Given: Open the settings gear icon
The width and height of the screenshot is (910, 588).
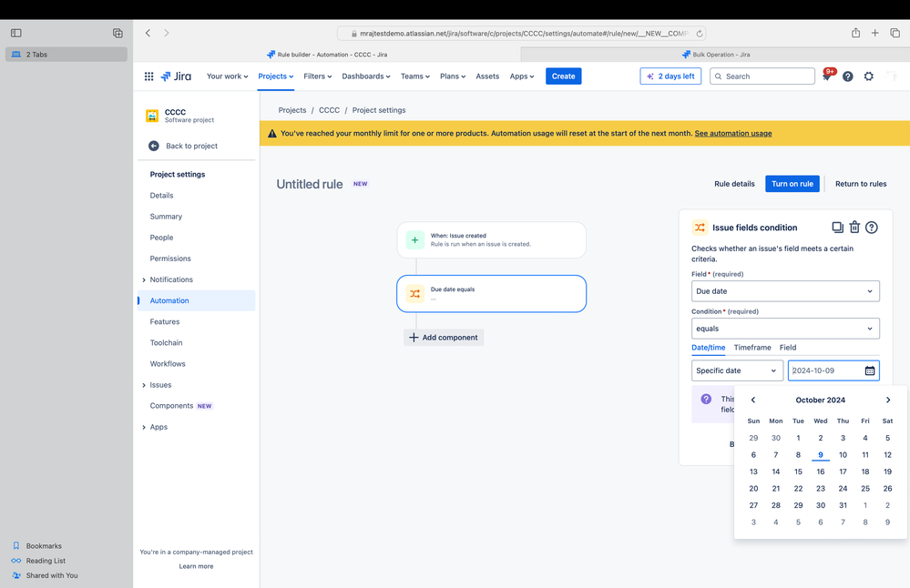Looking at the screenshot, I should point(868,76).
